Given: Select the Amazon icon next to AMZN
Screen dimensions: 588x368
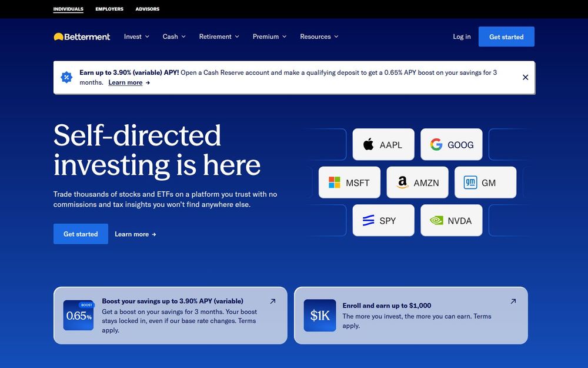Looking at the screenshot, I should 402,183.
